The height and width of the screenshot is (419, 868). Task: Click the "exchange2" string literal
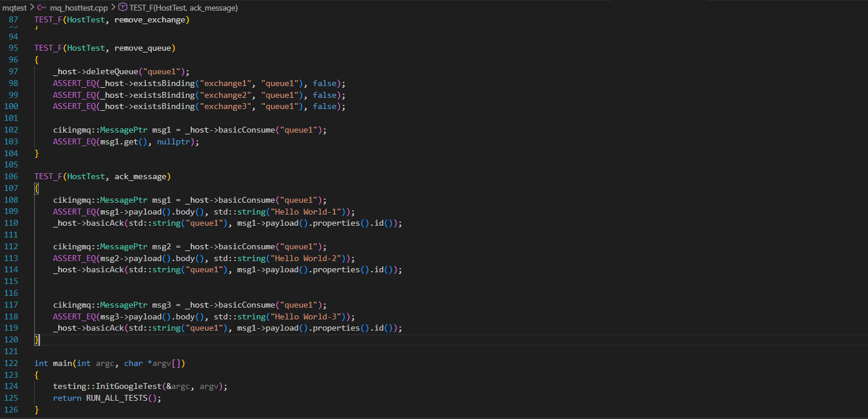point(225,95)
